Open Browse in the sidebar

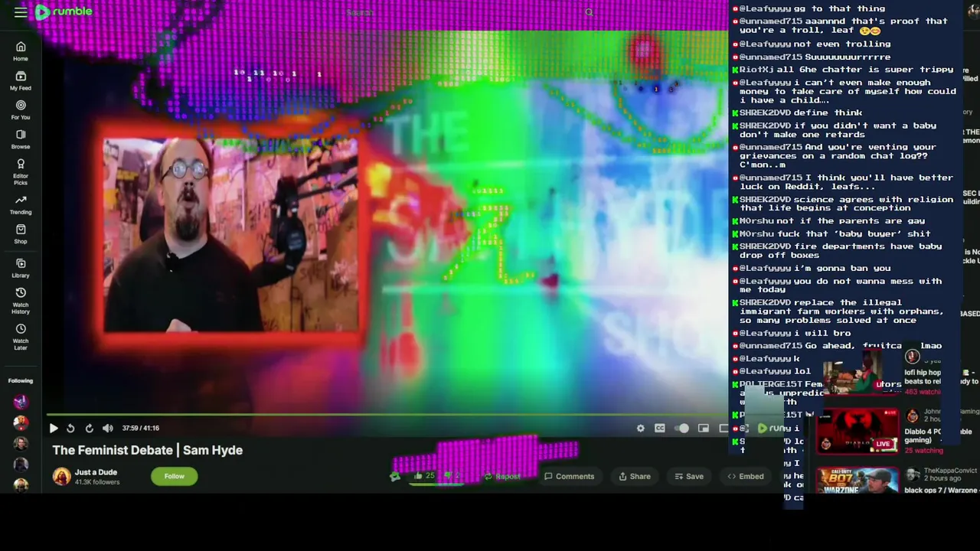[x=21, y=139]
